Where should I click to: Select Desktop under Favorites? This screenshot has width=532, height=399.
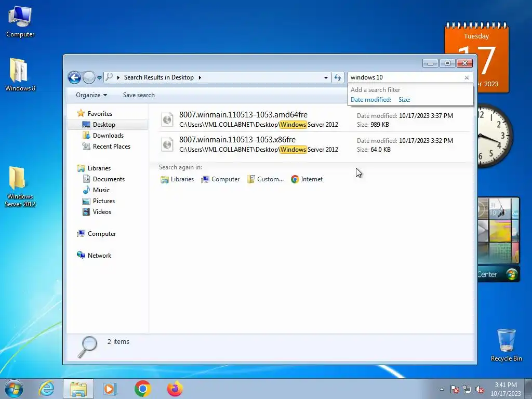tap(104, 125)
